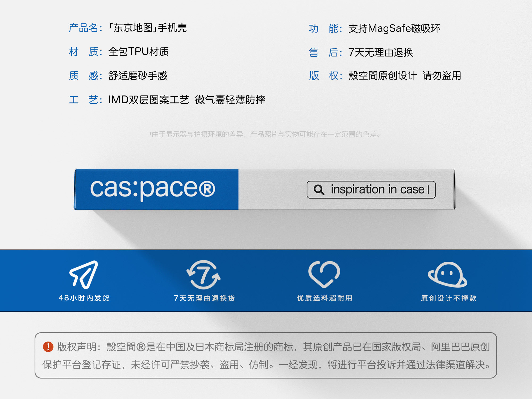The width and height of the screenshot is (532, 399).
Task: Click the heart quality materials icon
Action: (324, 274)
